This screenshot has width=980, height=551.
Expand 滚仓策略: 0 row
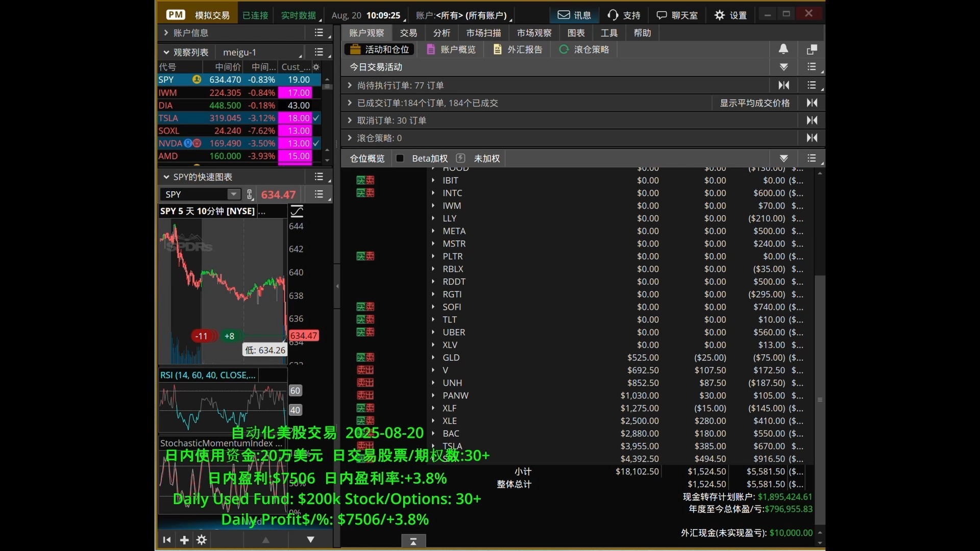pos(350,138)
